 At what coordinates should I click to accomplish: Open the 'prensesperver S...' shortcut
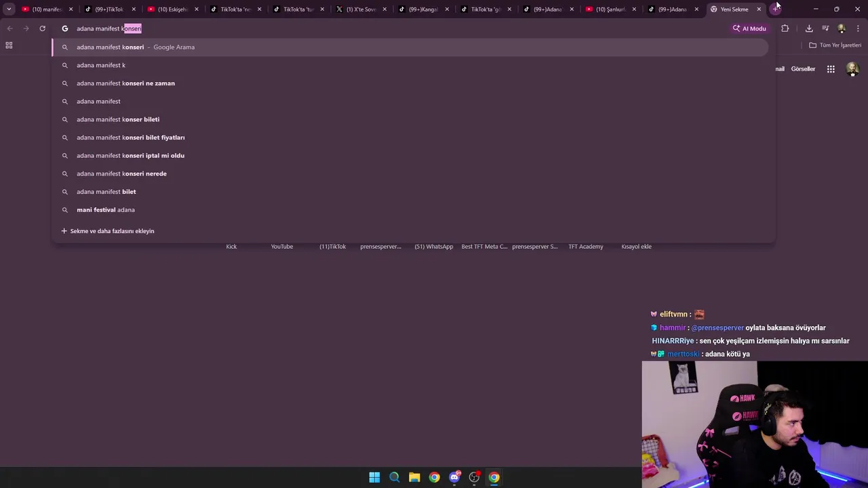click(x=535, y=247)
